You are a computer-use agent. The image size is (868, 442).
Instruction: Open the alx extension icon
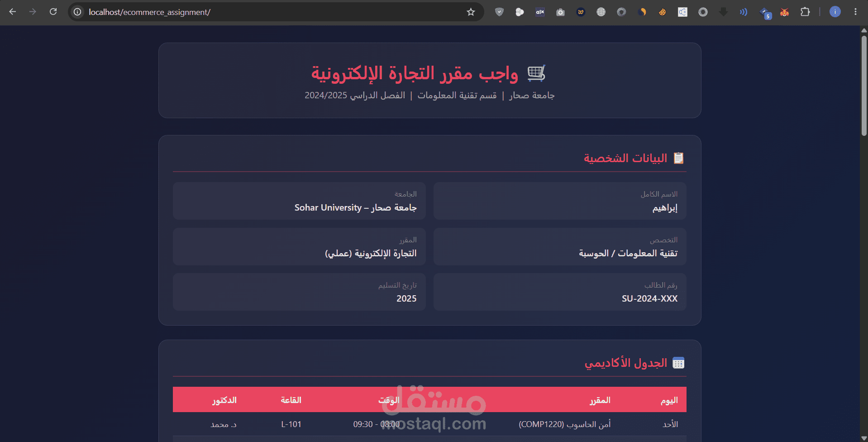540,12
